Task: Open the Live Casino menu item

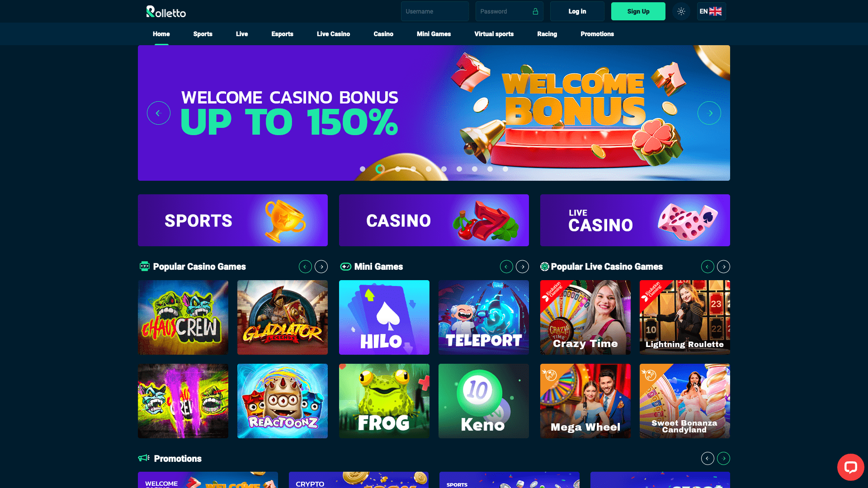Action: pos(333,34)
